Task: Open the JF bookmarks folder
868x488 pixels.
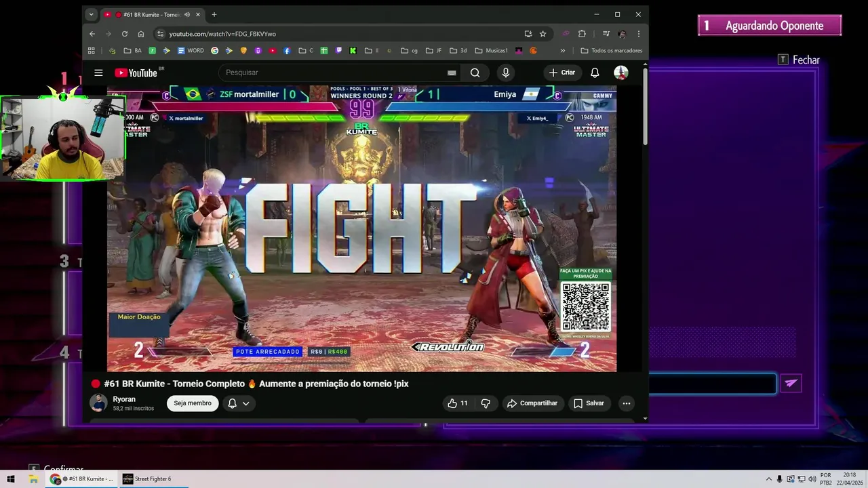Action: tap(433, 51)
